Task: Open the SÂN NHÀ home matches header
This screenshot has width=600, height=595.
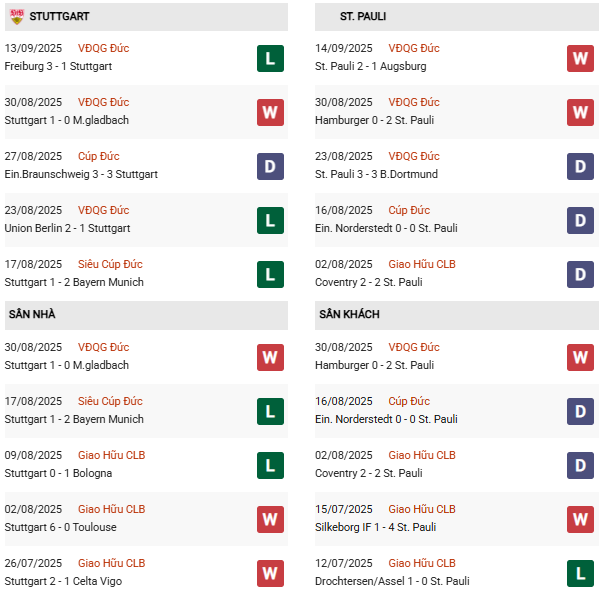Action: coord(32,315)
